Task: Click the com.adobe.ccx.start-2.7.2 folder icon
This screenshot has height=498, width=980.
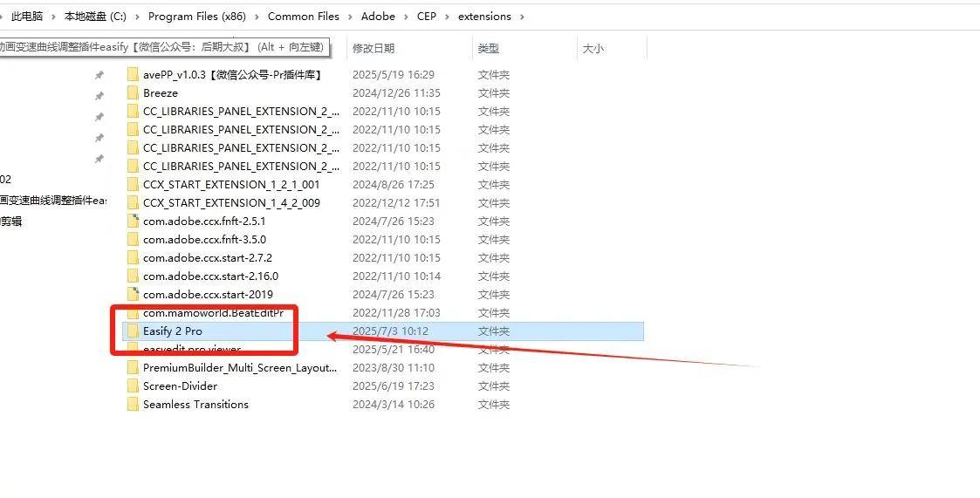Action: (x=133, y=257)
